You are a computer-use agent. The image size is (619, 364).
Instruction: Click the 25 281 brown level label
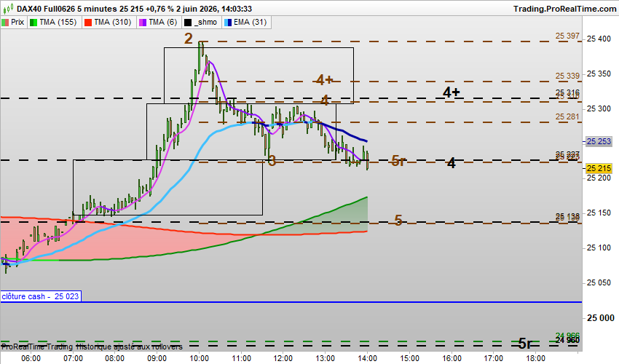(x=567, y=116)
